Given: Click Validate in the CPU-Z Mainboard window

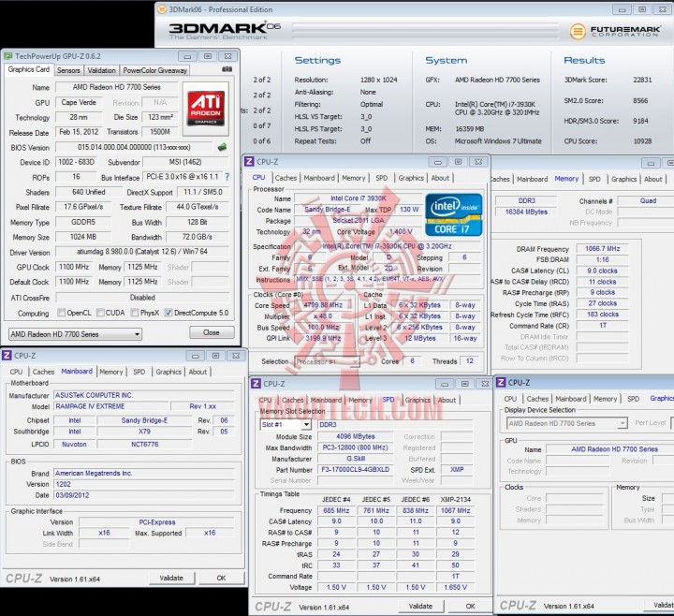Looking at the screenshot, I should 171,579.
